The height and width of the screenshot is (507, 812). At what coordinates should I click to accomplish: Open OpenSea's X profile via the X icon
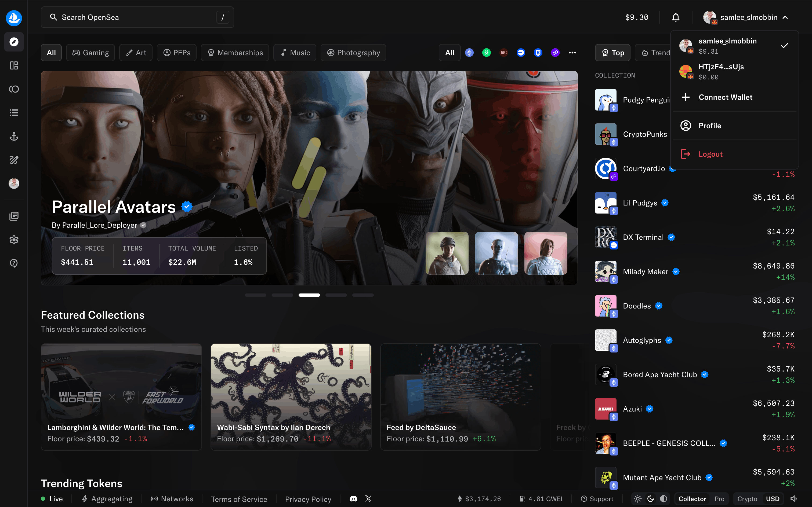[x=368, y=499]
